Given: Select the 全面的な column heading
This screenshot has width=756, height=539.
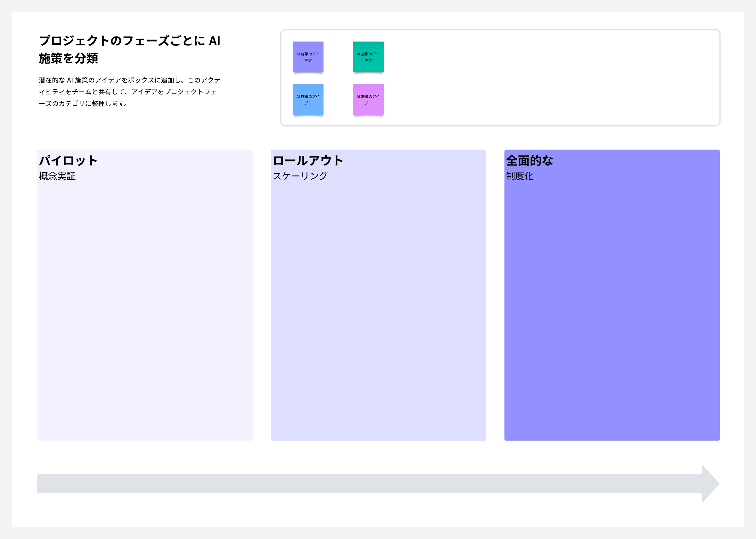Looking at the screenshot, I should (x=529, y=161).
